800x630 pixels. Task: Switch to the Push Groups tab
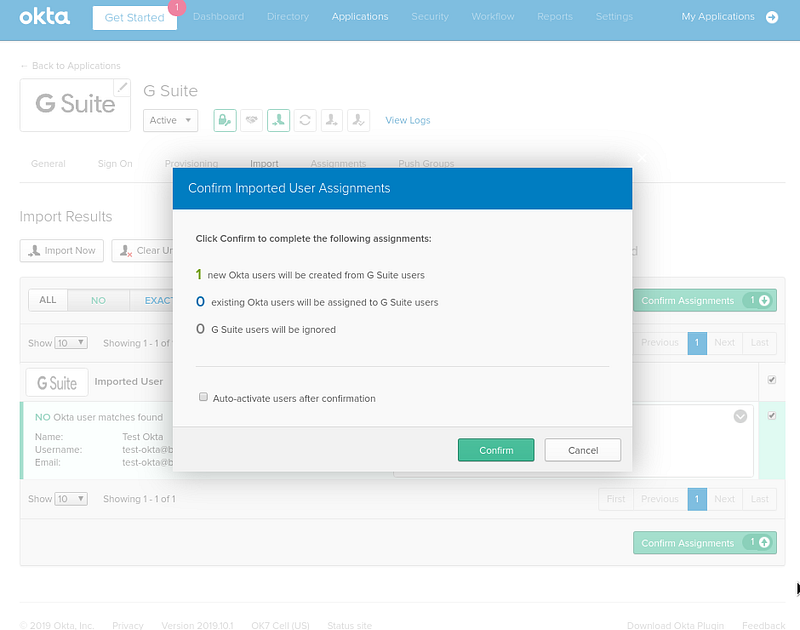click(426, 164)
